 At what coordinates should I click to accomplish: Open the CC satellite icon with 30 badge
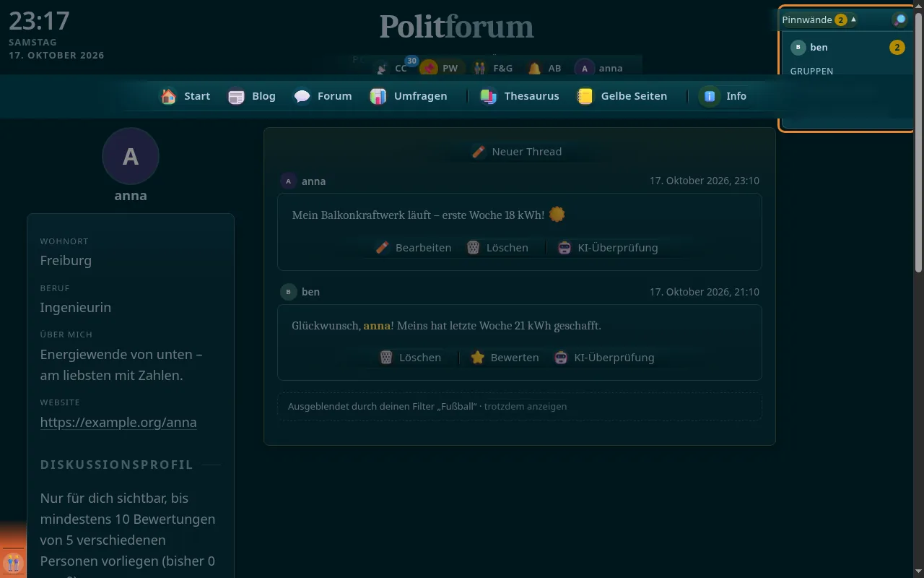point(392,68)
